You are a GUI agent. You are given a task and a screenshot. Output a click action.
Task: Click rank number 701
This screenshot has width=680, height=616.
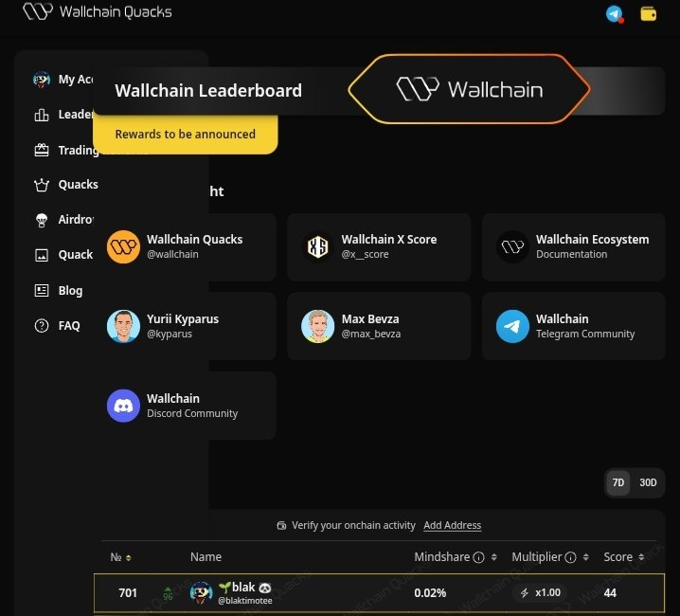pyautogui.click(x=128, y=593)
